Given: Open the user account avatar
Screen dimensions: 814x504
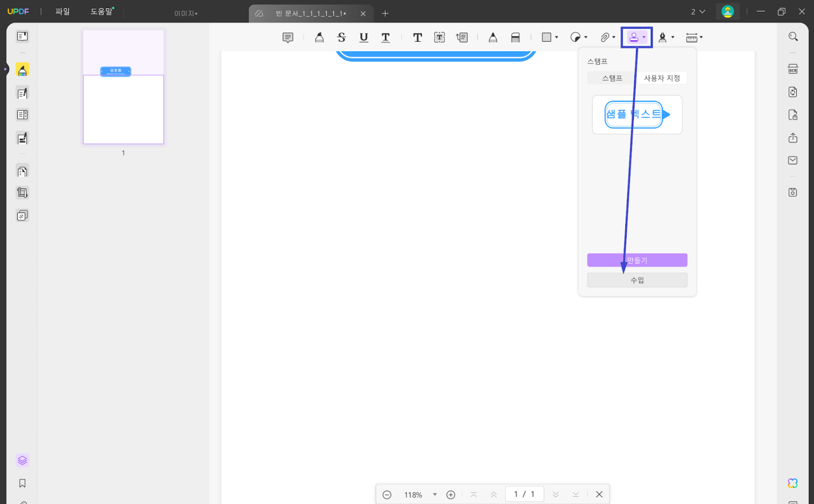Looking at the screenshot, I should (x=728, y=11).
